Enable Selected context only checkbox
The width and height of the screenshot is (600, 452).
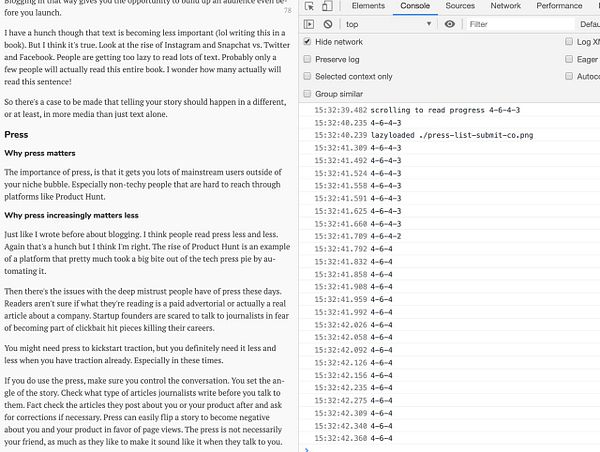[x=307, y=76]
